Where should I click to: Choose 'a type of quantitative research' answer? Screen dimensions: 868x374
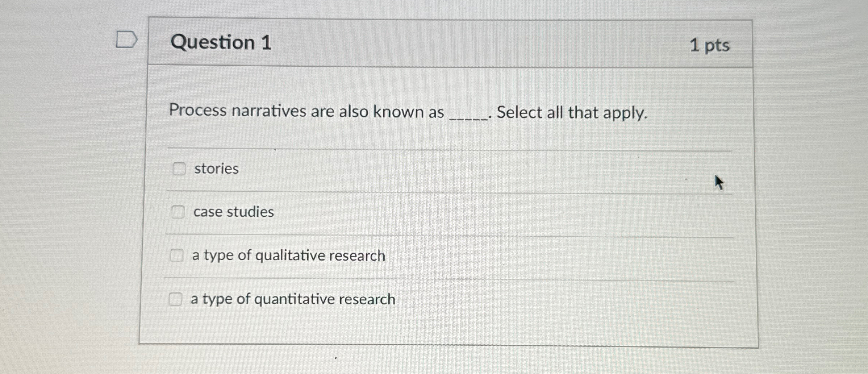(x=293, y=298)
